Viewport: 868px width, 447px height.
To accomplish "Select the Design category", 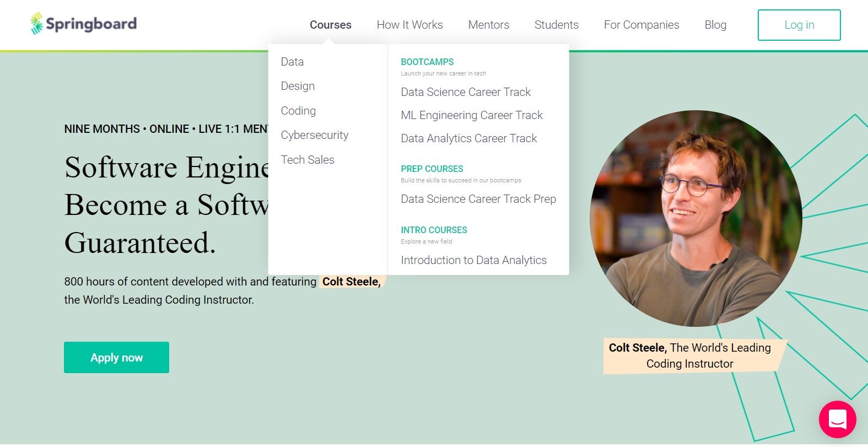I will (298, 86).
